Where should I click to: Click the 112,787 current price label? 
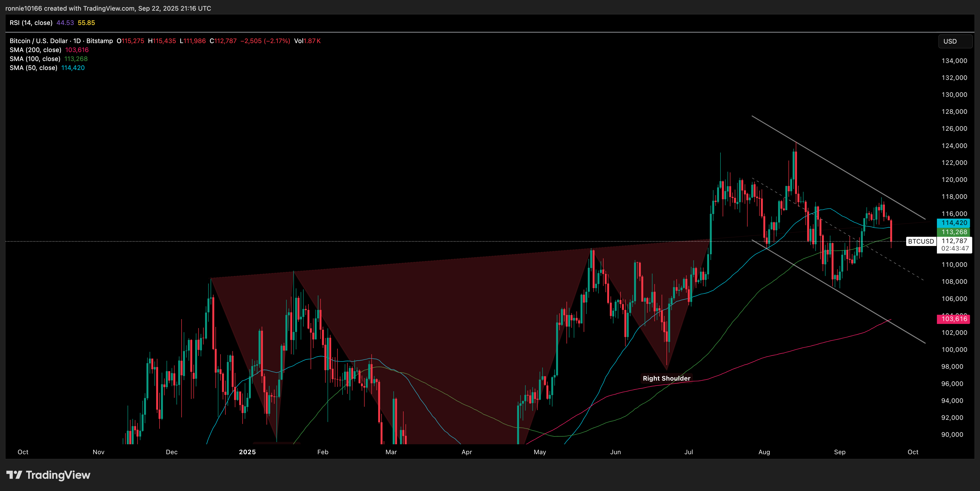pos(954,241)
